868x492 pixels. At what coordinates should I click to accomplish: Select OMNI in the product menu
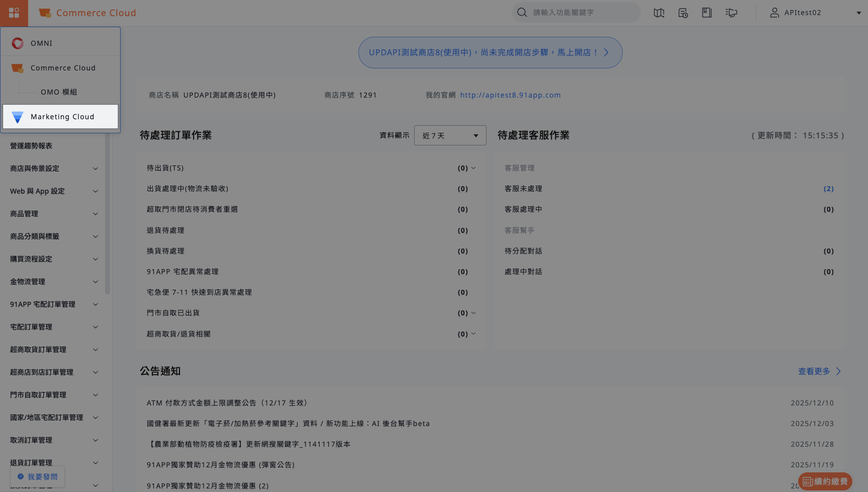pyautogui.click(x=60, y=43)
